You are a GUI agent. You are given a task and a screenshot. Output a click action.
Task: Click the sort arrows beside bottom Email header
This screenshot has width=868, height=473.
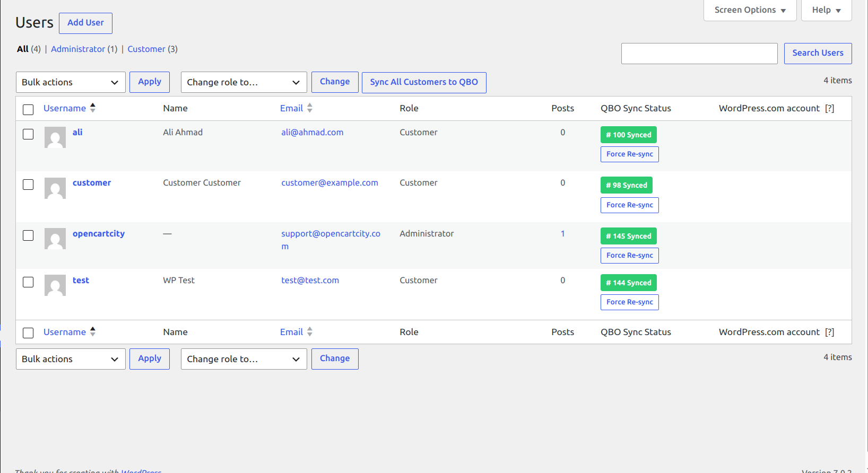[310, 332]
